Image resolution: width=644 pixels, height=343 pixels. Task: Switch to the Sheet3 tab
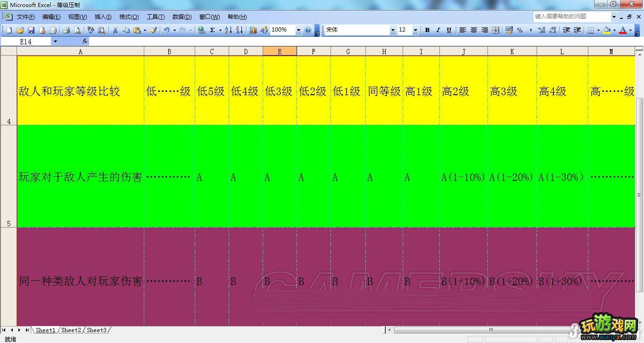[x=97, y=330]
